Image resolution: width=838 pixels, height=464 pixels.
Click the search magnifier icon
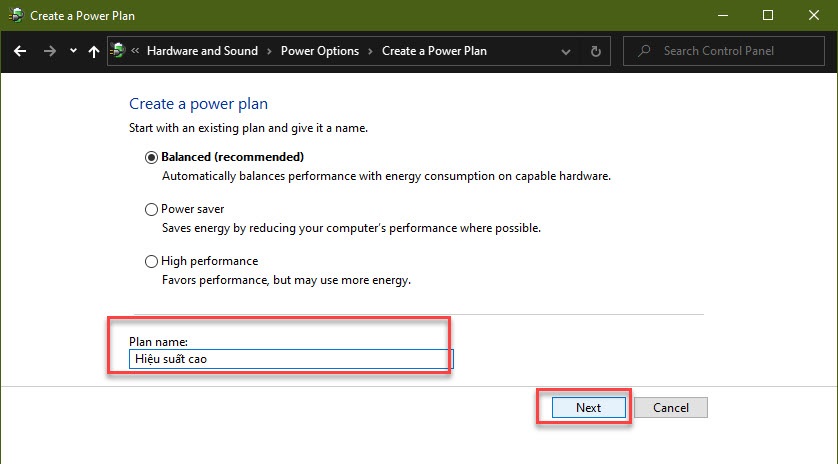pyautogui.click(x=644, y=51)
